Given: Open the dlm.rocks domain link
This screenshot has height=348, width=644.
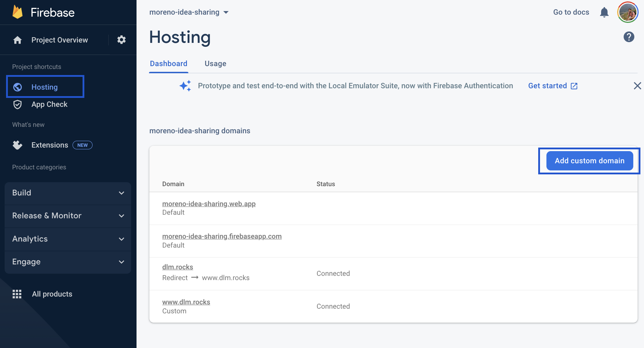Looking at the screenshot, I should (178, 267).
